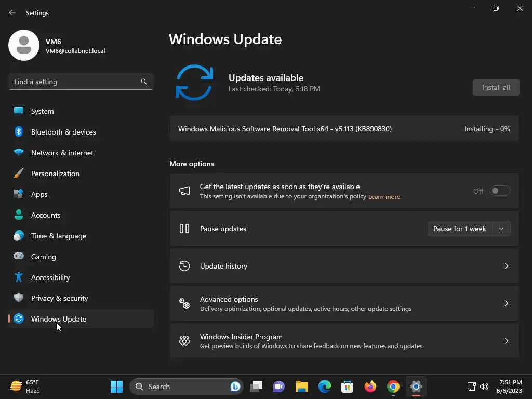Screen dimensions: 532x399
Task: Open Windows Insider Program chevron arrow
Action: [506, 341]
